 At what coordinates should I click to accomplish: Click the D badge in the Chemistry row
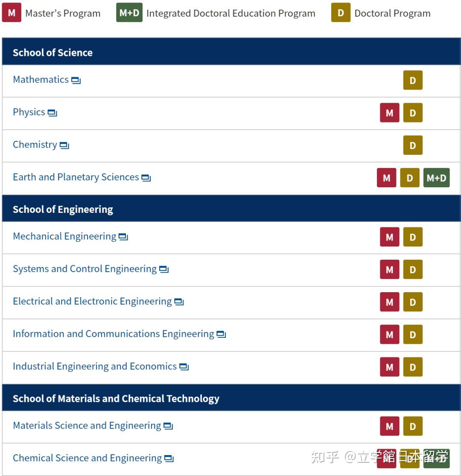[413, 145]
